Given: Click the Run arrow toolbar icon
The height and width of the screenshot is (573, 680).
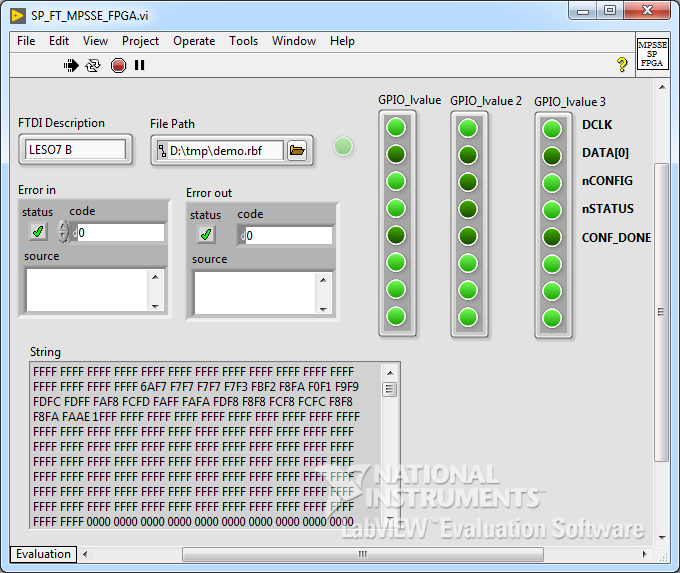Looking at the screenshot, I should pos(71,65).
